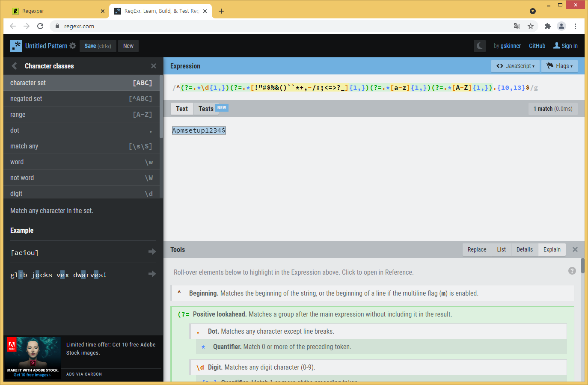Close the Character classes sidebar
This screenshot has height=385, width=588.
point(154,66)
